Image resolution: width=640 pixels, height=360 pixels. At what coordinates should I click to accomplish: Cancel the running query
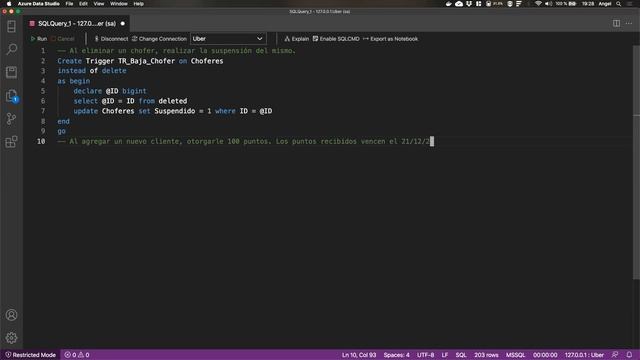[x=63, y=39]
